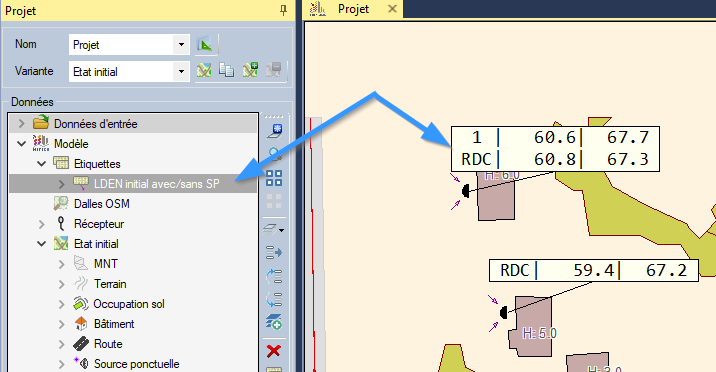Viewport: 716px width, 372px height.
Task: Click the add new variant icon
Action: point(250,70)
